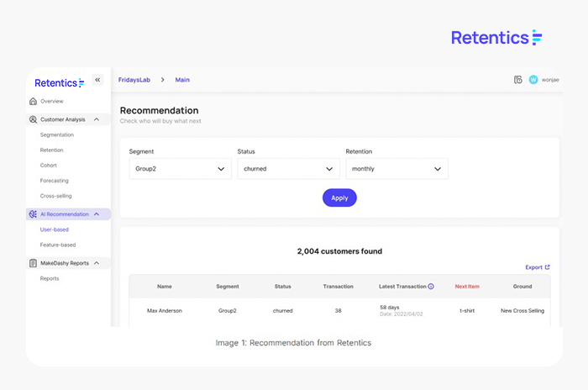Screen dimensions: 588x390
Task: Click the 58 days latest transaction cell
Action: [x=402, y=311]
